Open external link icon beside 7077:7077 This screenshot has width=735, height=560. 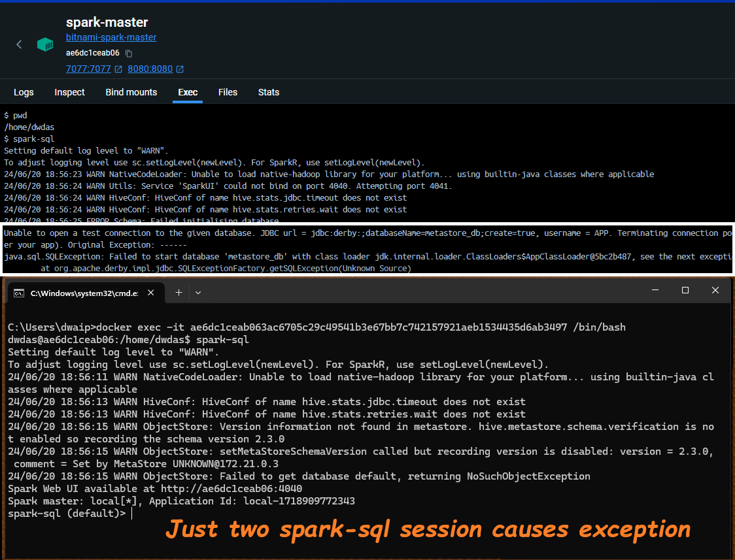click(x=118, y=69)
